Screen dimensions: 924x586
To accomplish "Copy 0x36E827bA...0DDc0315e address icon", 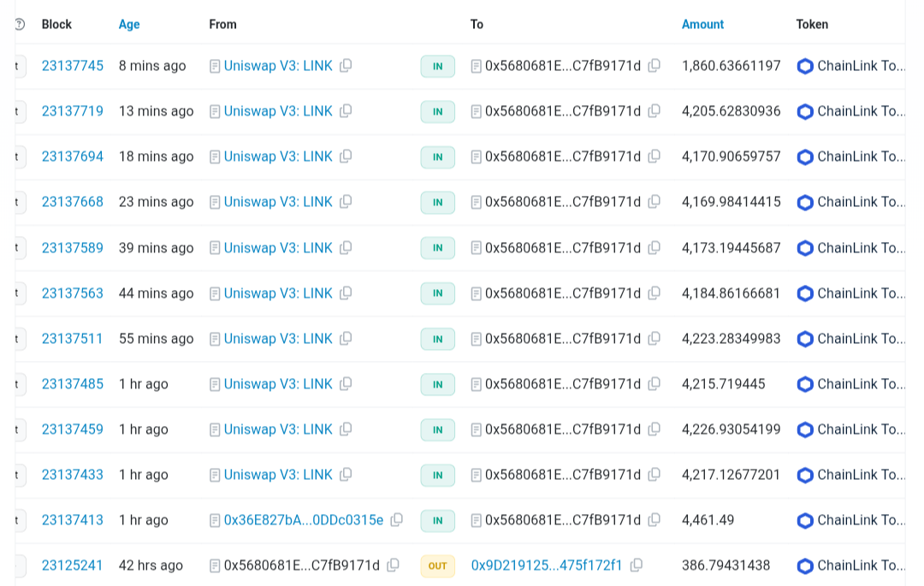I will tap(397, 520).
